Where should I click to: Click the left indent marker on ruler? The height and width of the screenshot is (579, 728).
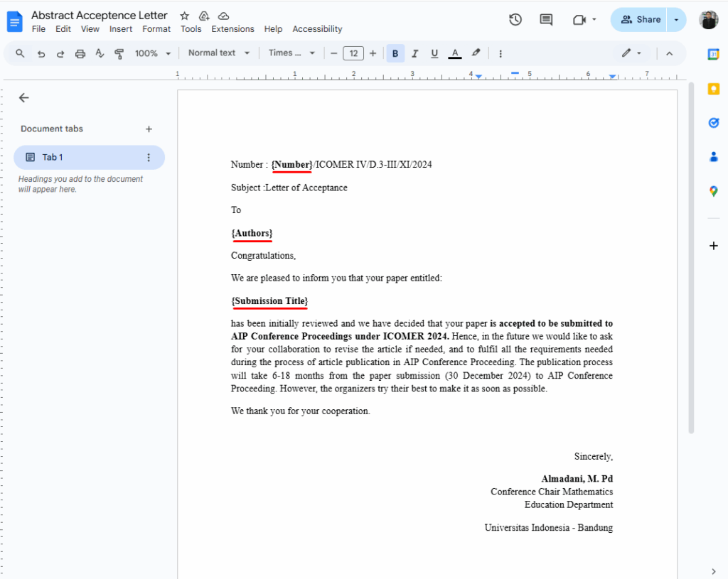(478, 75)
